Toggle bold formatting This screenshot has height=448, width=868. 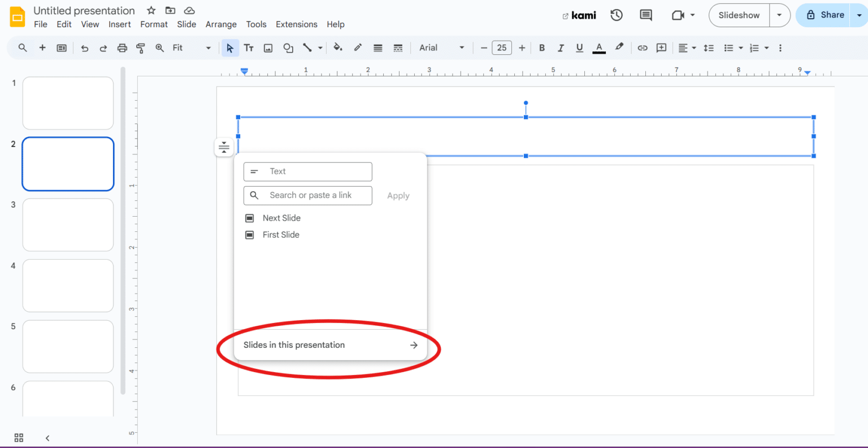(x=541, y=48)
